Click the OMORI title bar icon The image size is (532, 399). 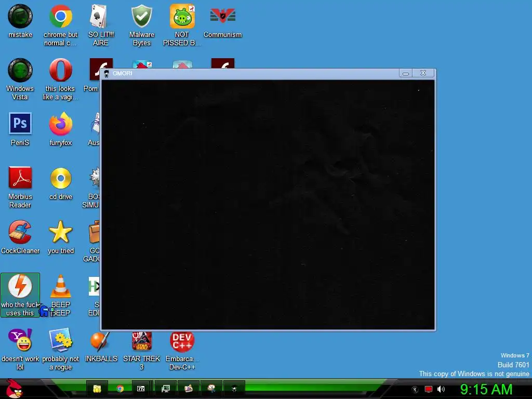tap(106, 73)
